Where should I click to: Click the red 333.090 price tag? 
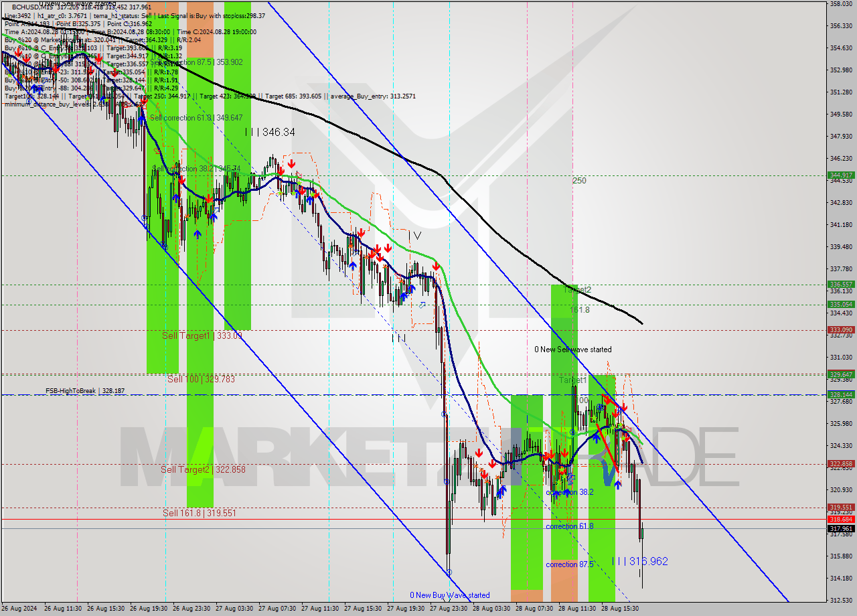click(x=841, y=329)
